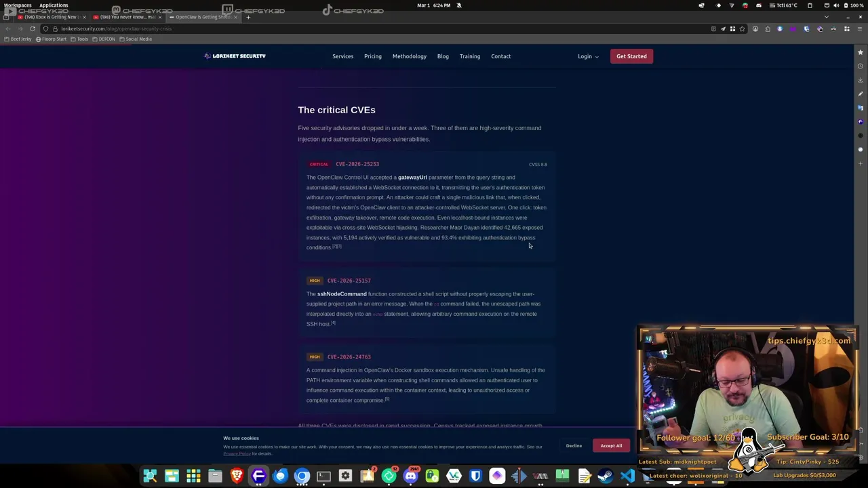
Task: Open the app grid launcher in dock
Action: (193, 476)
